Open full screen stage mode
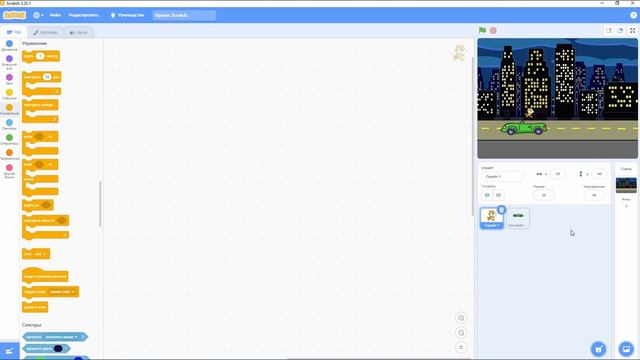Screen dimensions: 640x360 tap(632, 31)
